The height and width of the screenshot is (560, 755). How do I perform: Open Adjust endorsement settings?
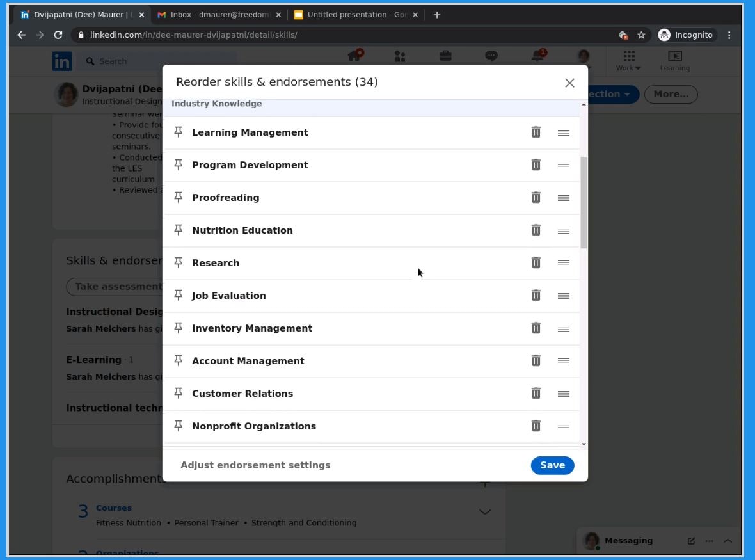[x=255, y=465]
